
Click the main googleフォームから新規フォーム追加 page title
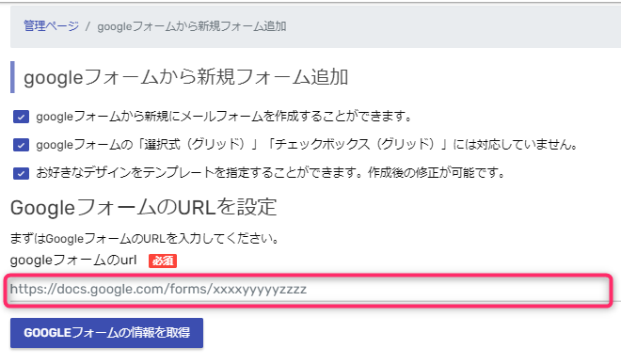click(185, 77)
